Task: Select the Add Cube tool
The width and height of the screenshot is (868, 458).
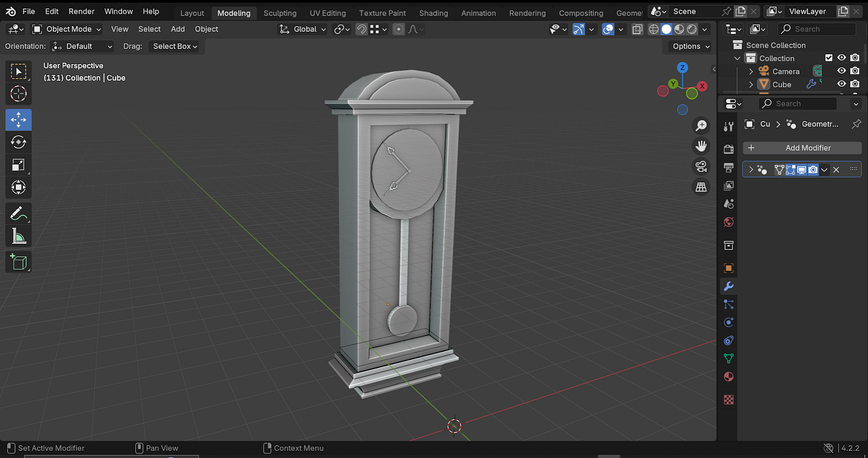Action: (18, 262)
